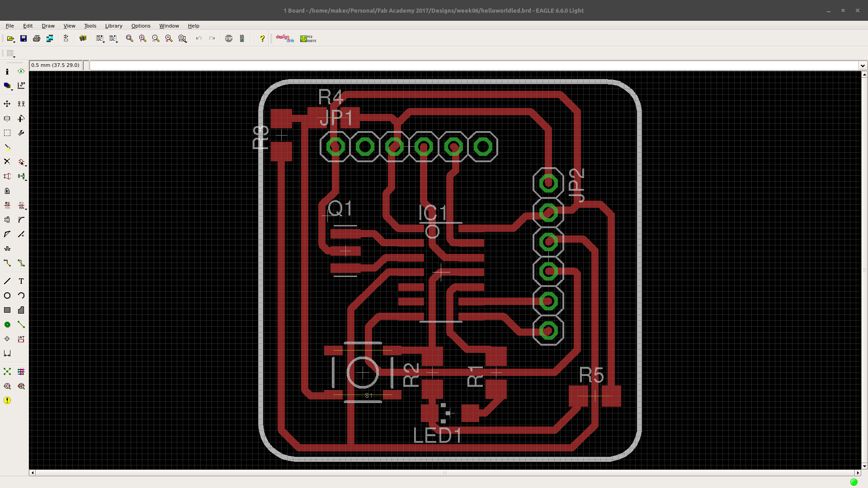Open the PCB Quote button
The image size is (868, 488).
pos(308,39)
